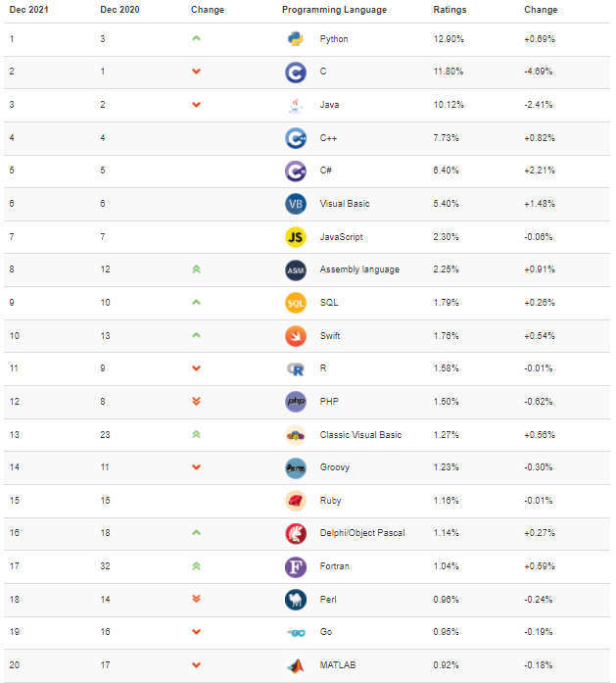The width and height of the screenshot is (616, 683).
Task: Click the Perl camel icon
Action: click(x=296, y=600)
